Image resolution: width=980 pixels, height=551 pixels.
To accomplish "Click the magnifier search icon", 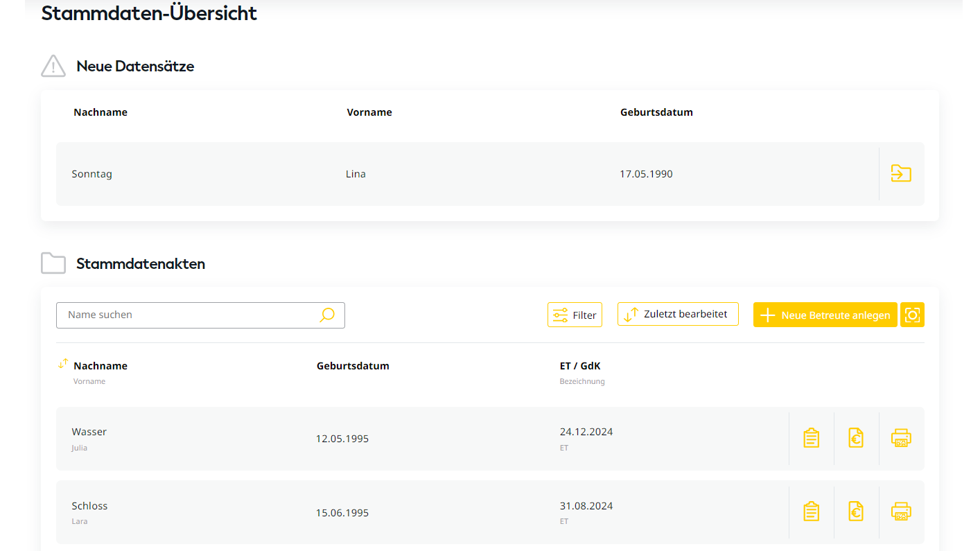I will [327, 315].
